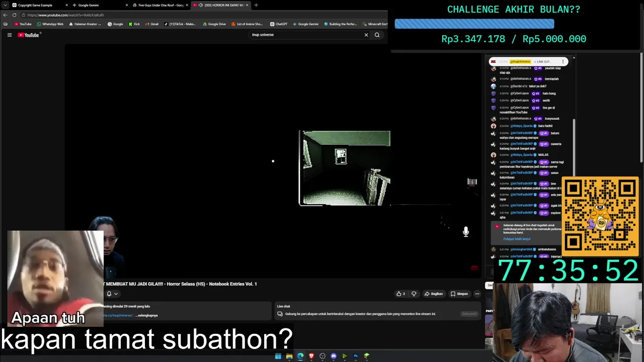Click the donation QR code image
The height and width of the screenshot is (362, 644).
pos(600,216)
